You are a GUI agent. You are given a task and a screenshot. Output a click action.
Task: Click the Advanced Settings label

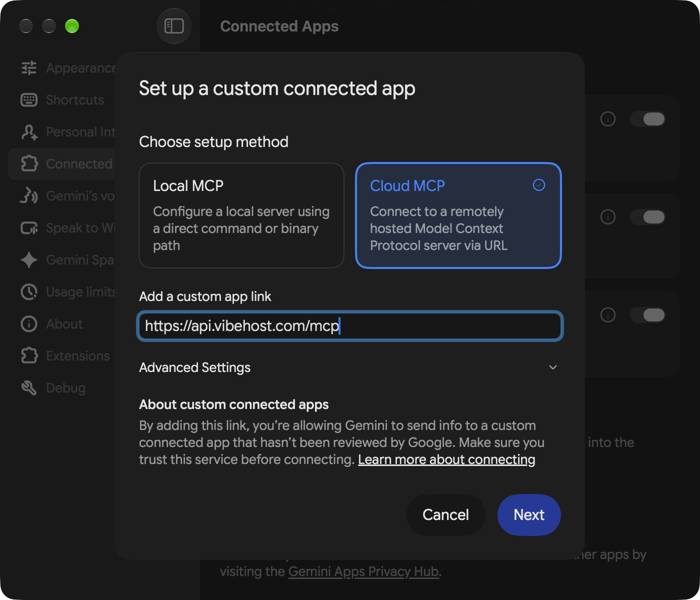click(x=195, y=367)
